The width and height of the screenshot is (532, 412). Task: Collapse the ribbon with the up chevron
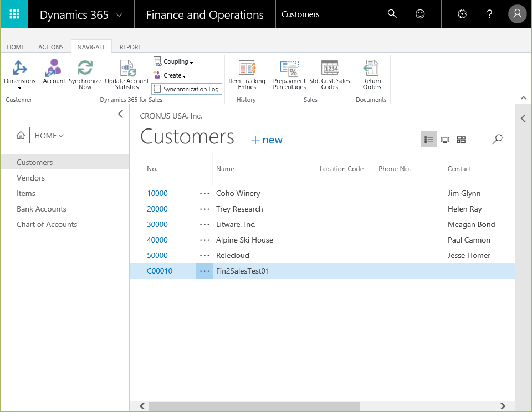pos(524,98)
